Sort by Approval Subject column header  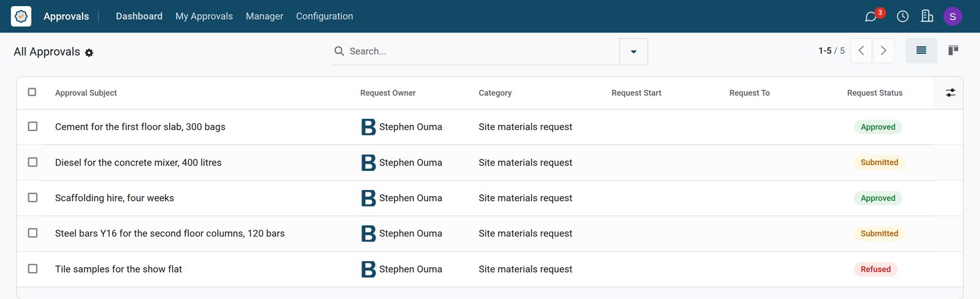tap(86, 93)
